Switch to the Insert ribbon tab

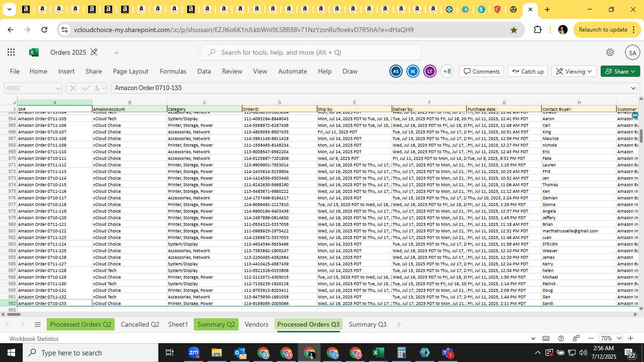(x=66, y=71)
